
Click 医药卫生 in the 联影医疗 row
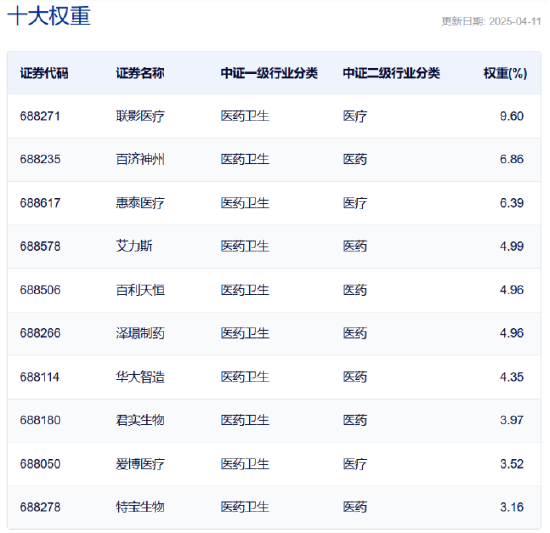[245, 116]
